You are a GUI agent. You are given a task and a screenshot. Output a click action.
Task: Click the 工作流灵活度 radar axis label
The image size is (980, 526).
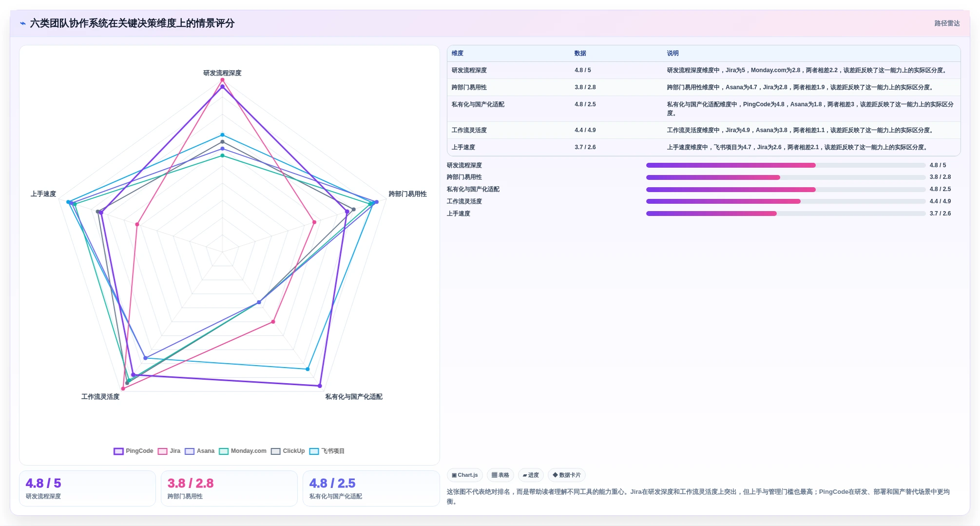[x=100, y=397]
